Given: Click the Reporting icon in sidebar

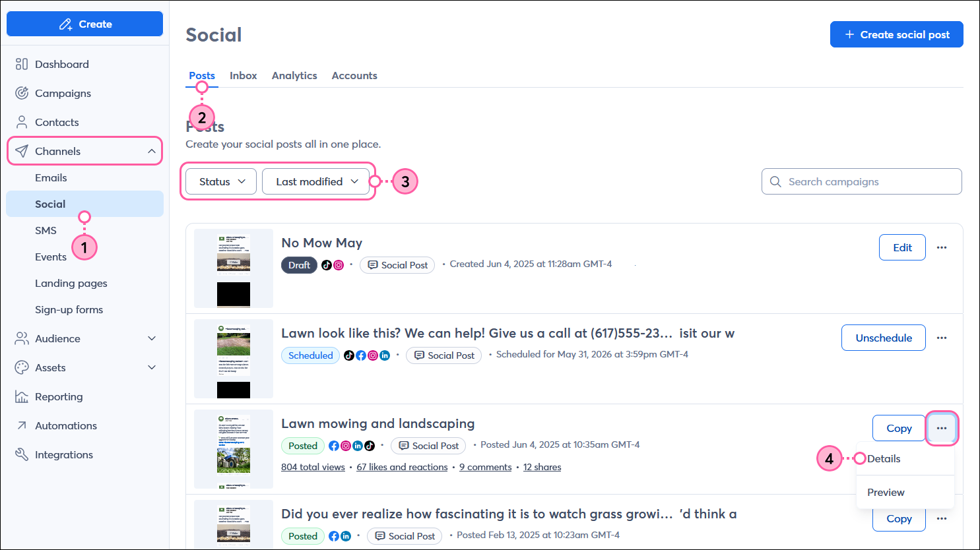Looking at the screenshot, I should (x=22, y=396).
